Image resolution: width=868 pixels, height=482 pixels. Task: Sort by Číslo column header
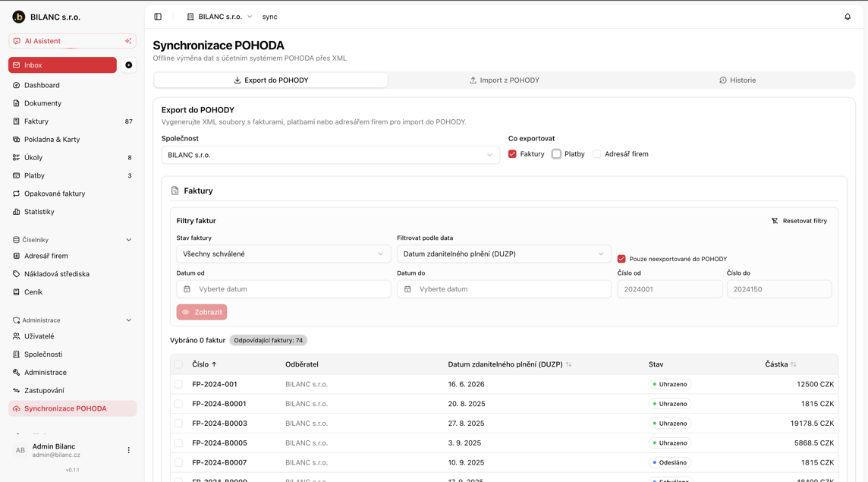point(204,364)
